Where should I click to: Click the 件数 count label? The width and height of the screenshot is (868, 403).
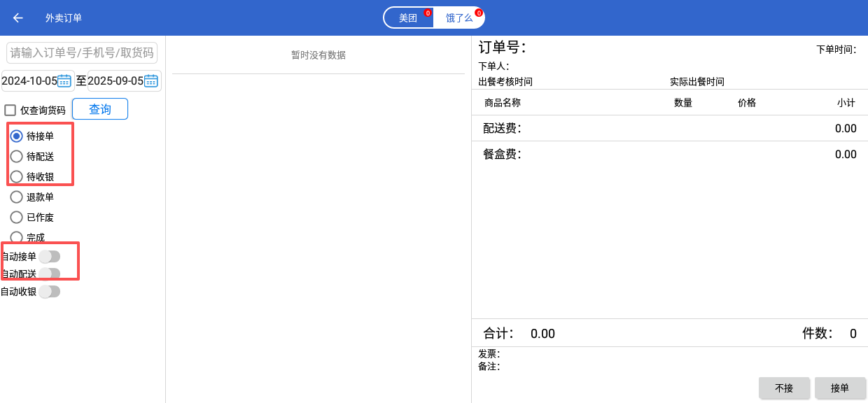(x=818, y=334)
